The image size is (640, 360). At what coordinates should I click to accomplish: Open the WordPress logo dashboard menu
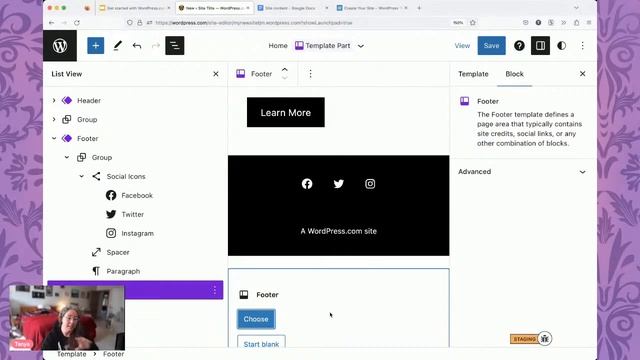click(x=60, y=45)
